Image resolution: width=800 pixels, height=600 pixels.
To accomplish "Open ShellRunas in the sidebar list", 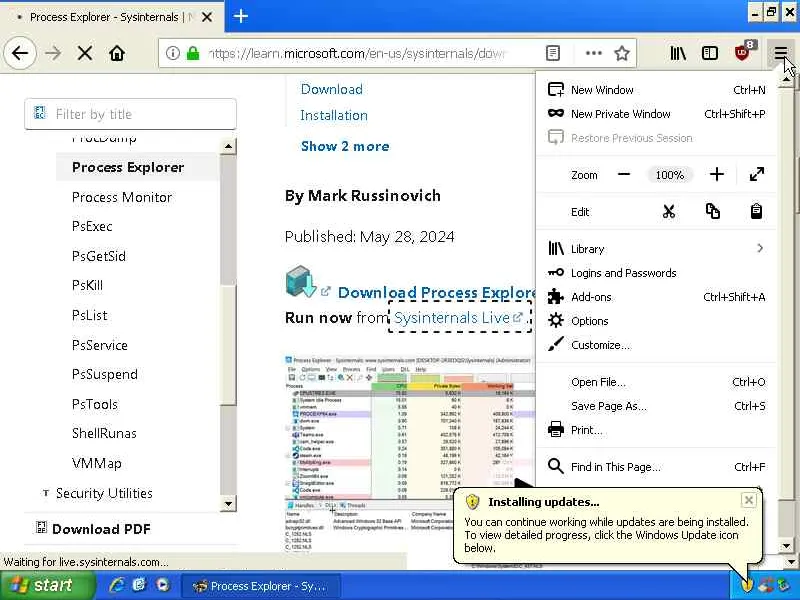I will (104, 433).
